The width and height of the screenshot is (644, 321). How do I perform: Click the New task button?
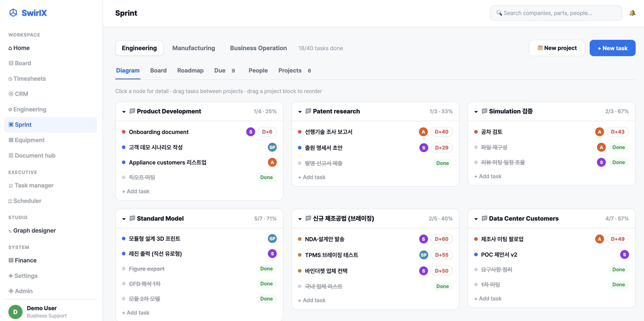(612, 48)
